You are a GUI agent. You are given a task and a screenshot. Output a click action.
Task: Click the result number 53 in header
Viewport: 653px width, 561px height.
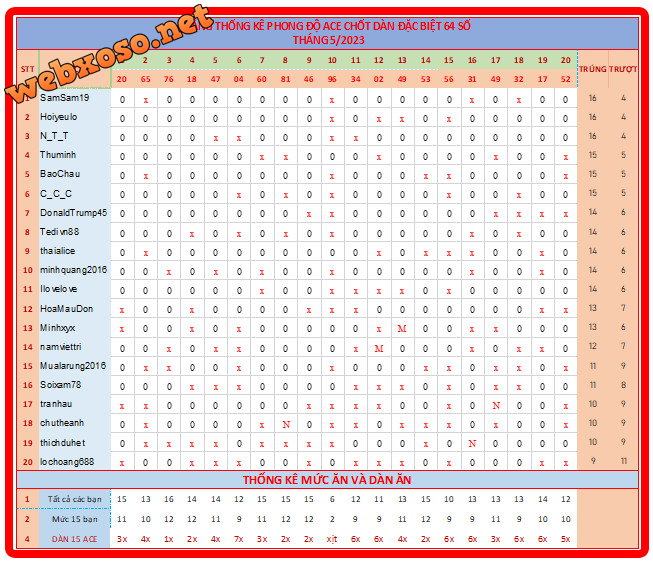coord(425,79)
